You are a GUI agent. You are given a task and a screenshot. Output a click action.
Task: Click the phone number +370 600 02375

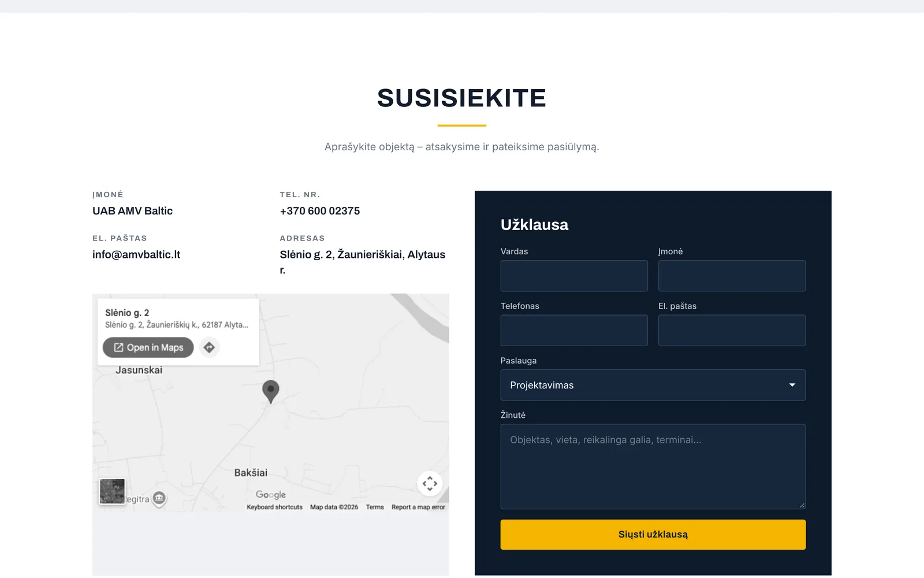point(320,211)
